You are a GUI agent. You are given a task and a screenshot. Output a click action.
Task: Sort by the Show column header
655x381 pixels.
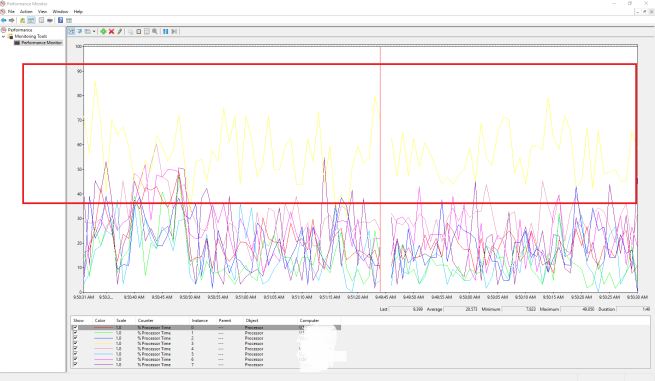81,320
